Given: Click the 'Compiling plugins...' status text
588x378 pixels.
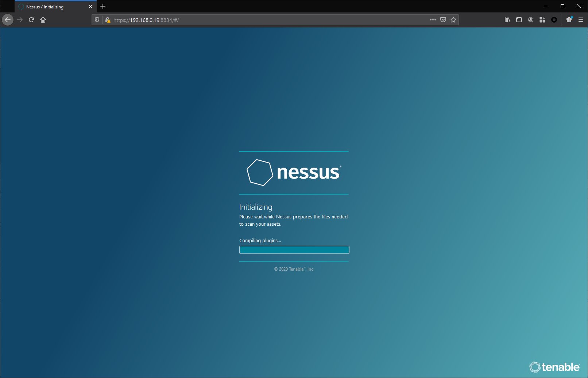Looking at the screenshot, I should (x=260, y=240).
